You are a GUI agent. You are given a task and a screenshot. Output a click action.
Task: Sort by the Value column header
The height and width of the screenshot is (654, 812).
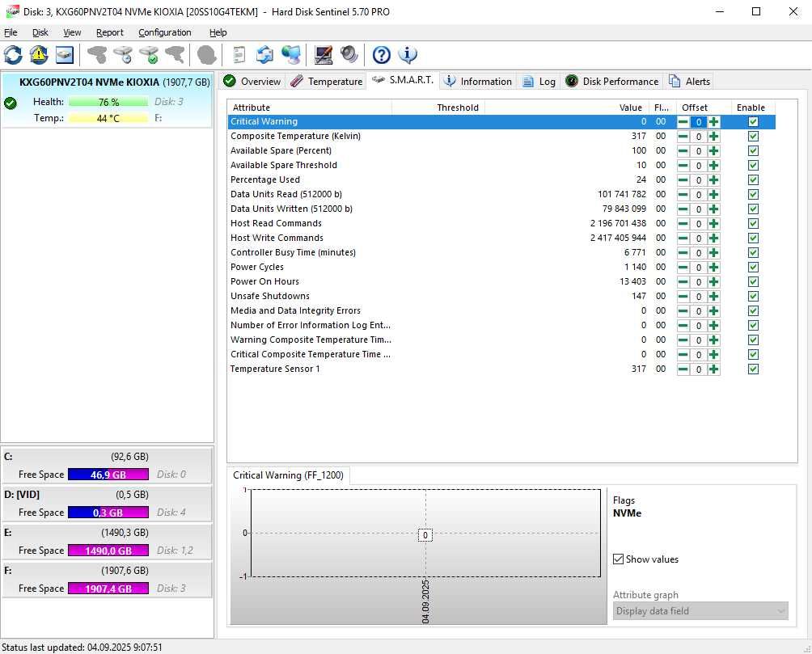[x=566, y=108]
